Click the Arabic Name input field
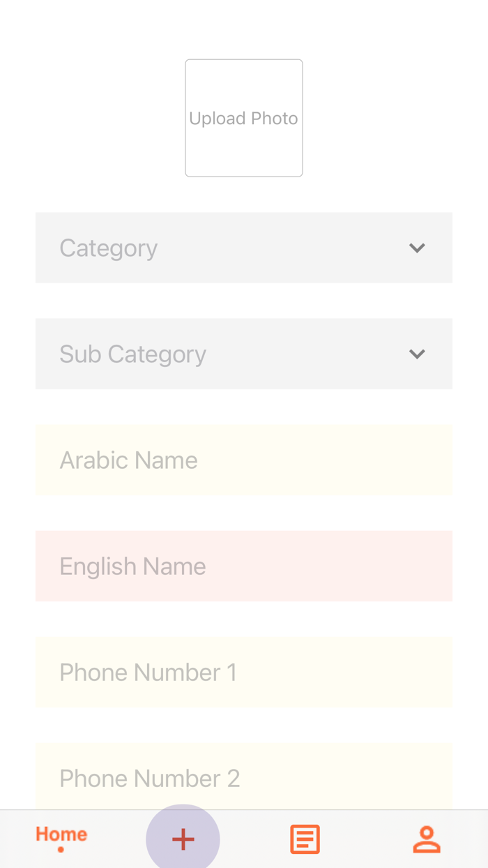 pos(244,460)
